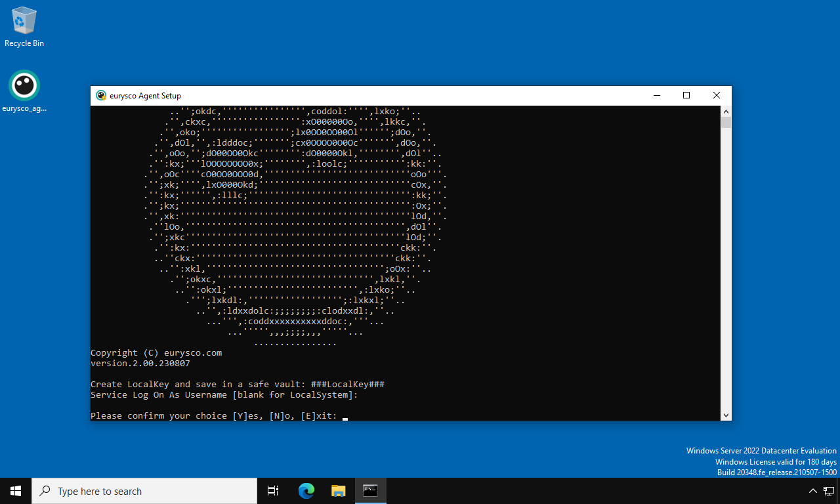Click the '###LocalKey###' placeholder text

click(x=348, y=385)
